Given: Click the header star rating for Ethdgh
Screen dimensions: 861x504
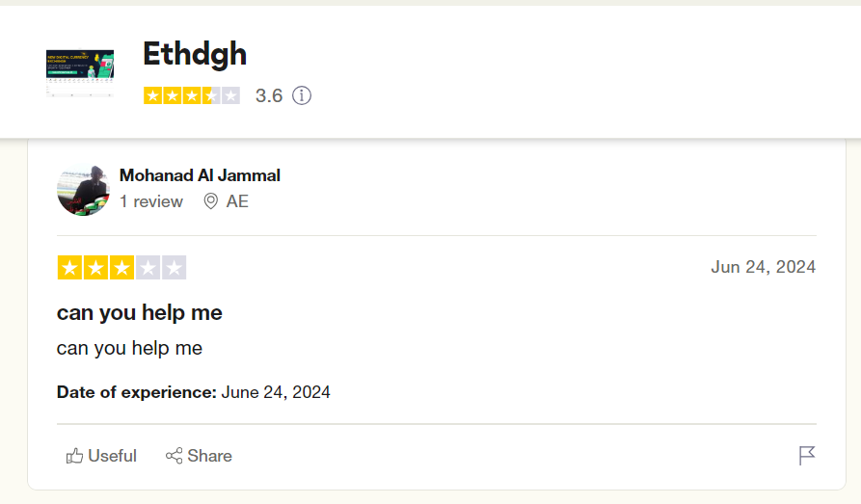Looking at the screenshot, I should (192, 95).
